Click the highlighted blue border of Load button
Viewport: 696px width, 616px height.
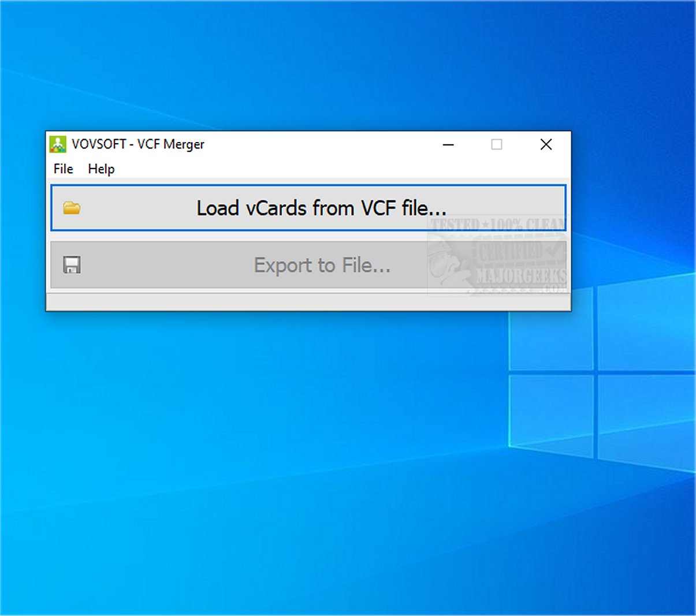tap(308, 184)
